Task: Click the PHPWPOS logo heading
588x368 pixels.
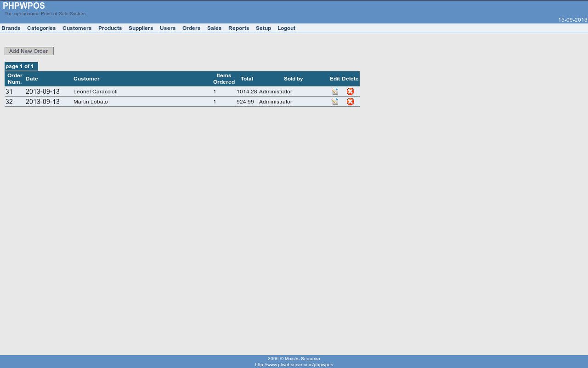Action: 23,6
